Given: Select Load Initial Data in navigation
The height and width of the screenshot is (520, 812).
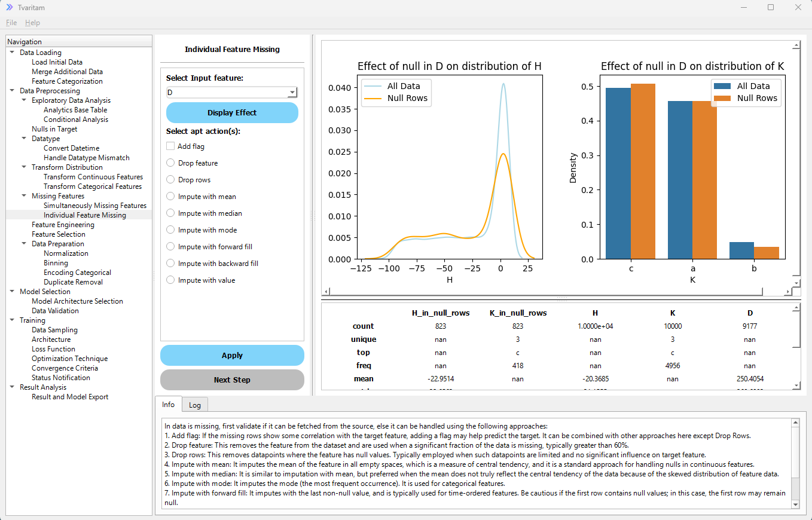Looking at the screenshot, I should point(57,62).
